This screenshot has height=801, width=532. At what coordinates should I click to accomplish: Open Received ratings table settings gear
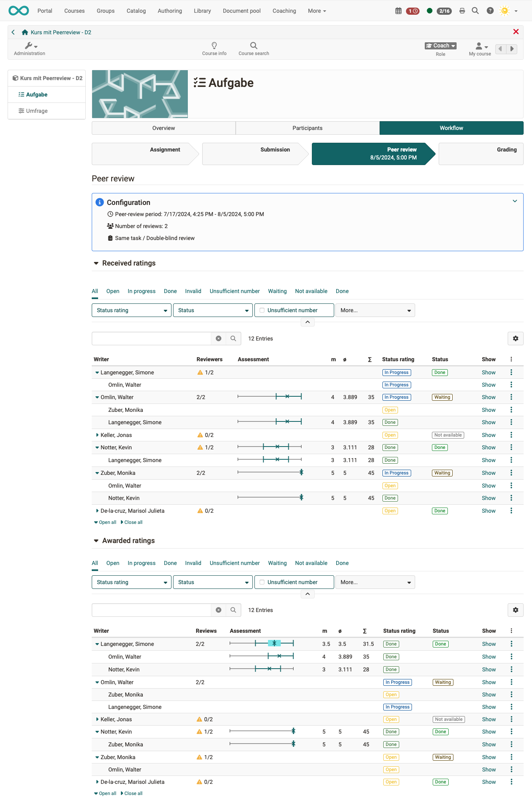click(515, 339)
